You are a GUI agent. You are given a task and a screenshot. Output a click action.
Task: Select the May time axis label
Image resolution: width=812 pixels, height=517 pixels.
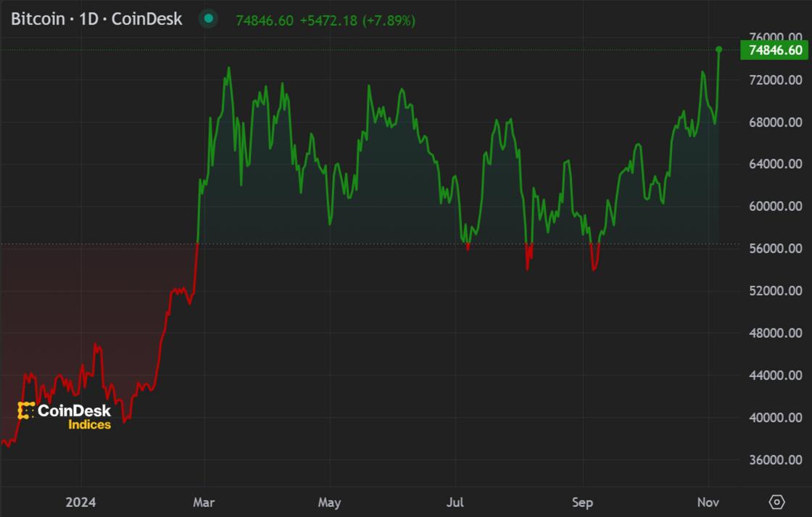coord(329,502)
